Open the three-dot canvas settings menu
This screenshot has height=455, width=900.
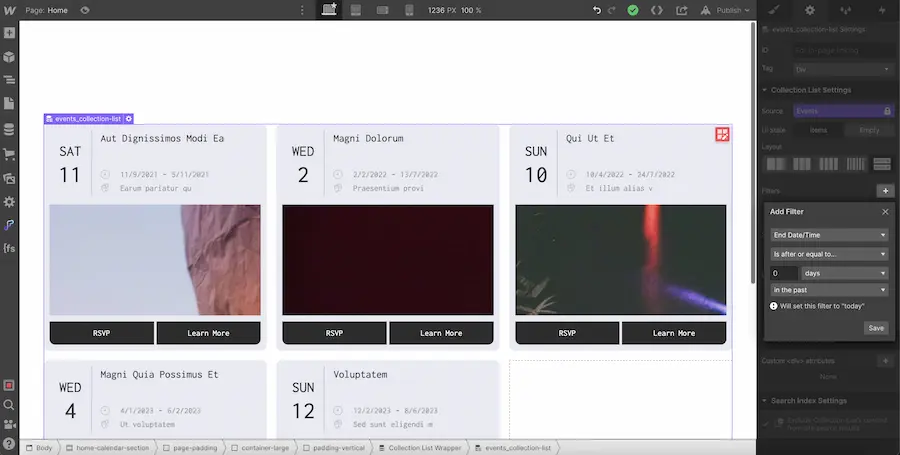click(302, 10)
